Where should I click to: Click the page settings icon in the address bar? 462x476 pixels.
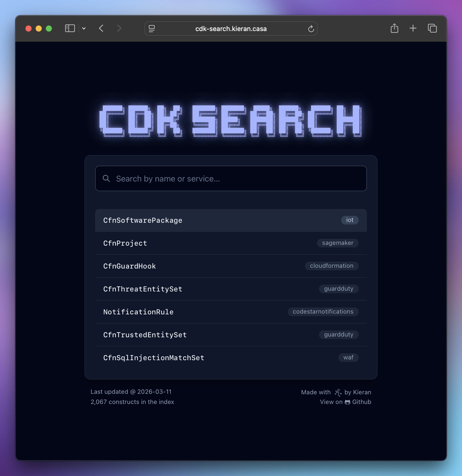click(x=152, y=29)
